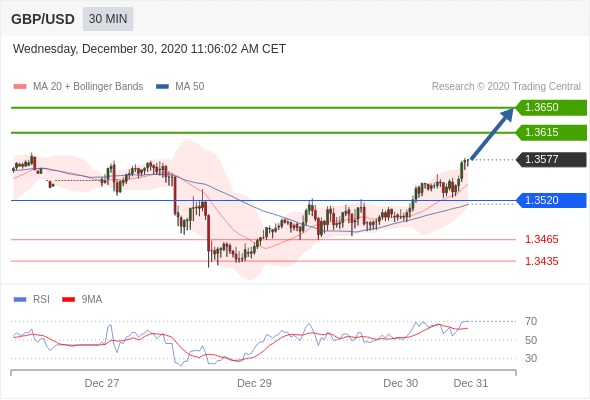Image resolution: width=590 pixels, height=400 pixels.
Task: Click the 1.3650 green resistance tag
Action: click(551, 107)
